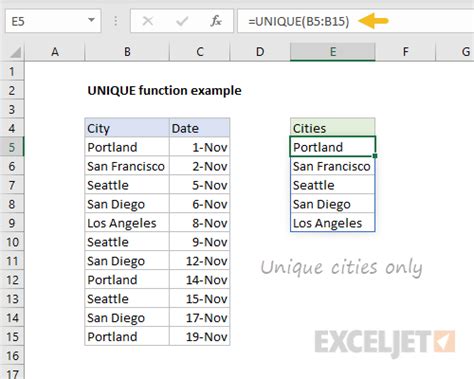Click the 2-Nov date cell
This screenshot has width=474, height=379.
(200, 166)
